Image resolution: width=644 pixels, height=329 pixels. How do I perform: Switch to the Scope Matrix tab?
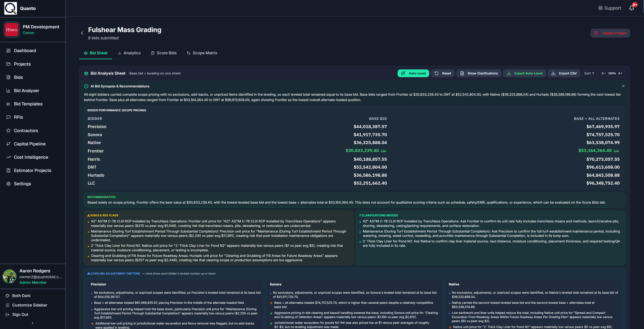[x=202, y=53]
